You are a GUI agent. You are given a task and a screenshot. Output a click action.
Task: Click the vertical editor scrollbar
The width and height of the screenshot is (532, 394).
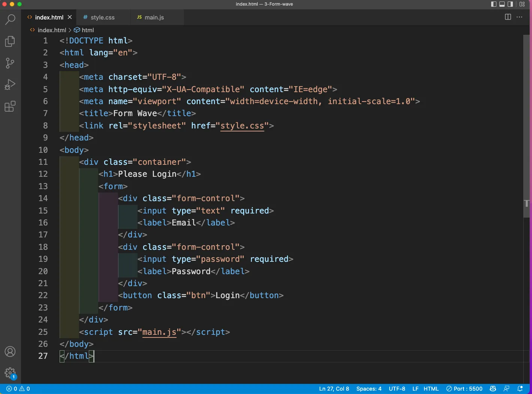click(x=526, y=126)
